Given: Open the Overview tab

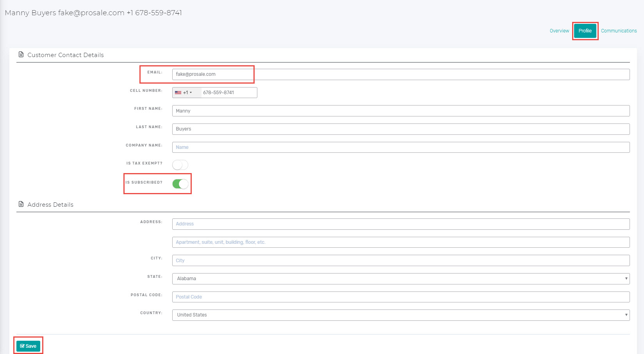Looking at the screenshot, I should [559, 31].
